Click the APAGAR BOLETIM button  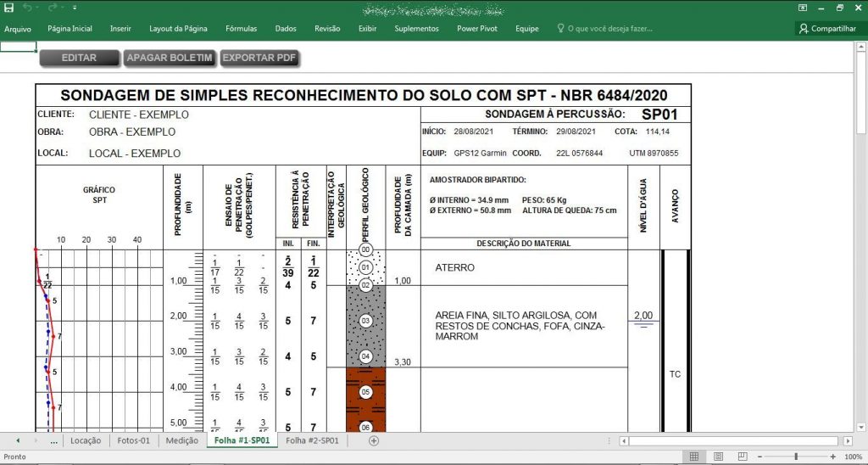170,58
